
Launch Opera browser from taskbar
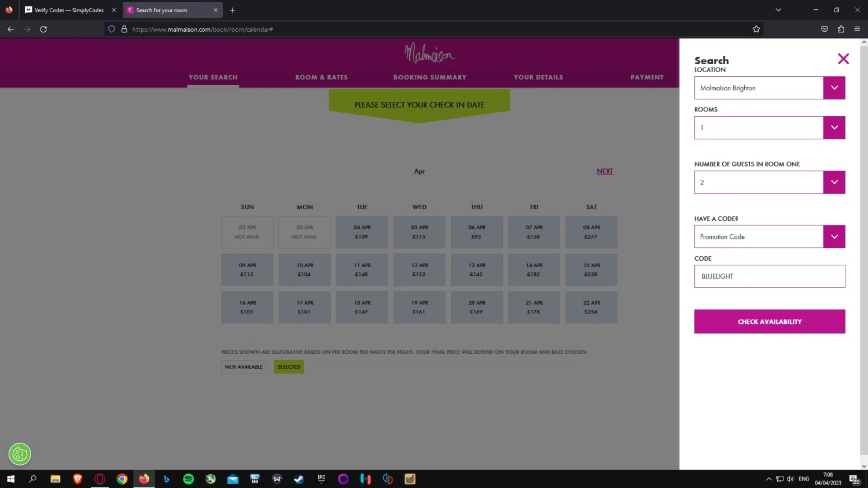coord(100,479)
